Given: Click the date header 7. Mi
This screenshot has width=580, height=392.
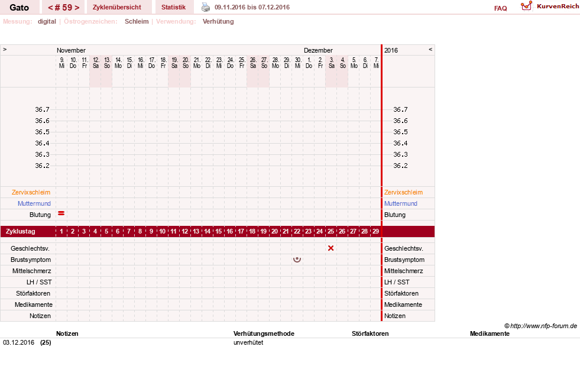Looking at the screenshot, I should (x=376, y=63).
